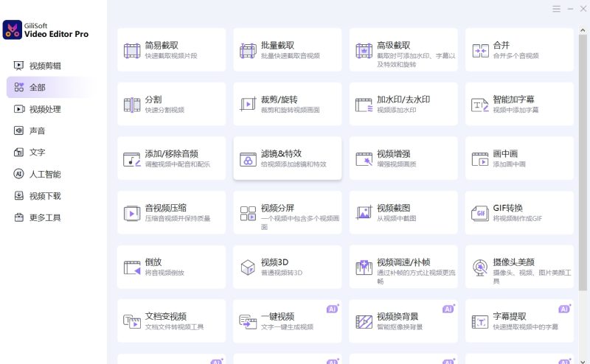Click the 视频中添加字幕 description
The image size is (590, 364).
[516, 110]
